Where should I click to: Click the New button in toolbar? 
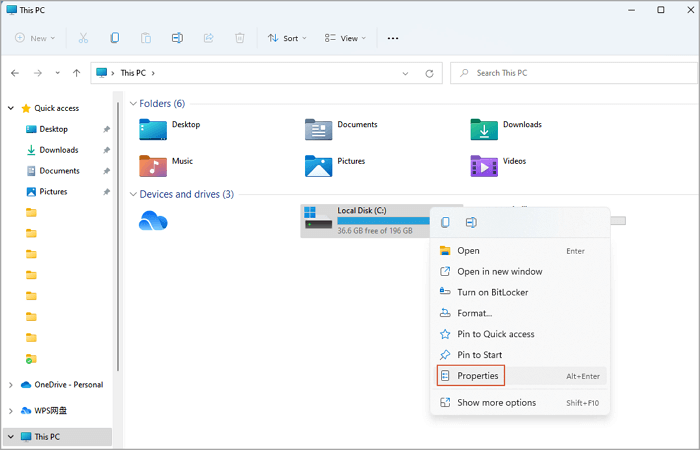point(34,38)
